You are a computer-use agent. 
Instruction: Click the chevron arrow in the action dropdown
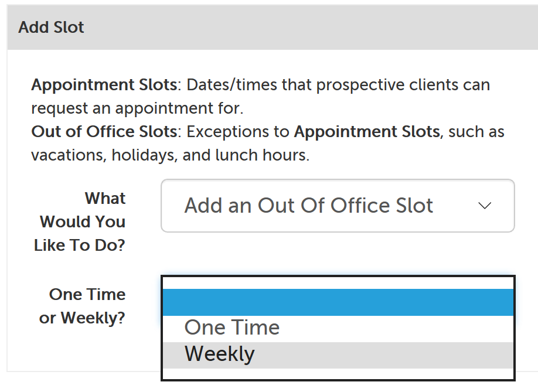[x=484, y=206]
